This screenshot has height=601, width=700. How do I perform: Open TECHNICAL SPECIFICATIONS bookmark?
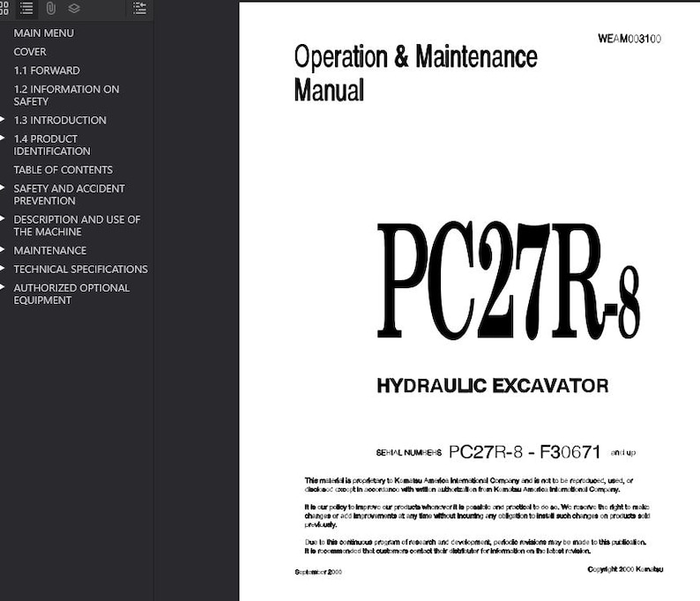[80, 270]
